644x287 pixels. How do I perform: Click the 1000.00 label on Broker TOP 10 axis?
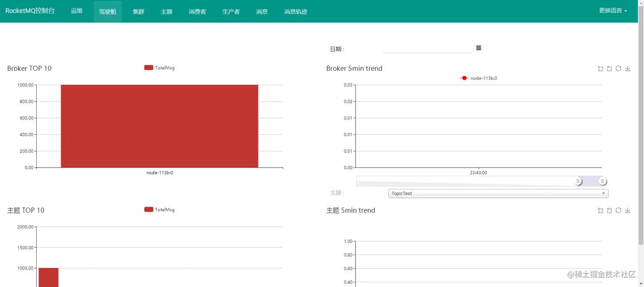(x=25, y=85)
